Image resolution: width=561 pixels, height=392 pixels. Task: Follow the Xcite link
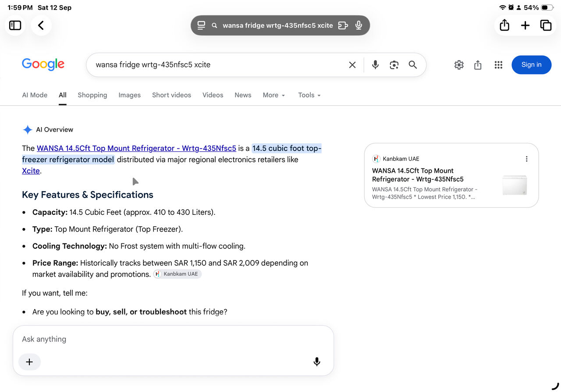31,171
